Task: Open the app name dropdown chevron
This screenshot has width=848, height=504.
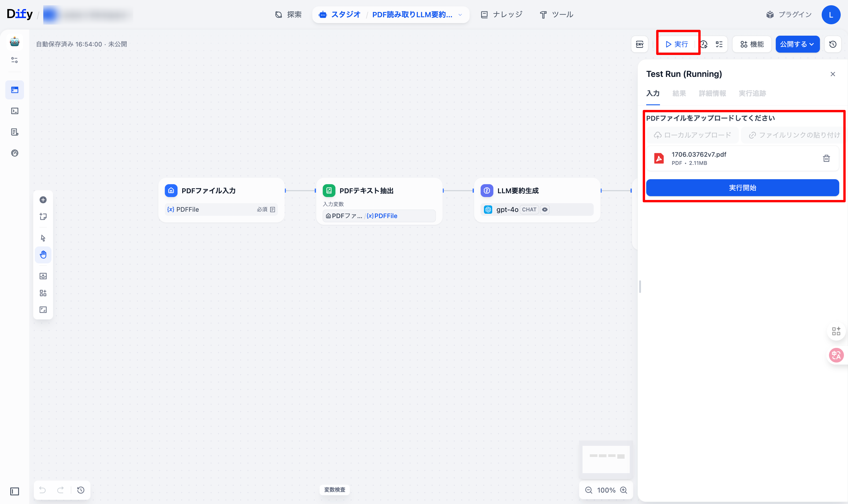Action: click(x=460, y=15)
